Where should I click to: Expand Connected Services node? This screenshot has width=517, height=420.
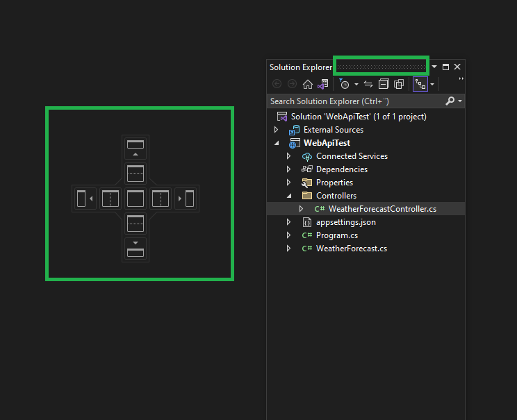click(289, 156)
